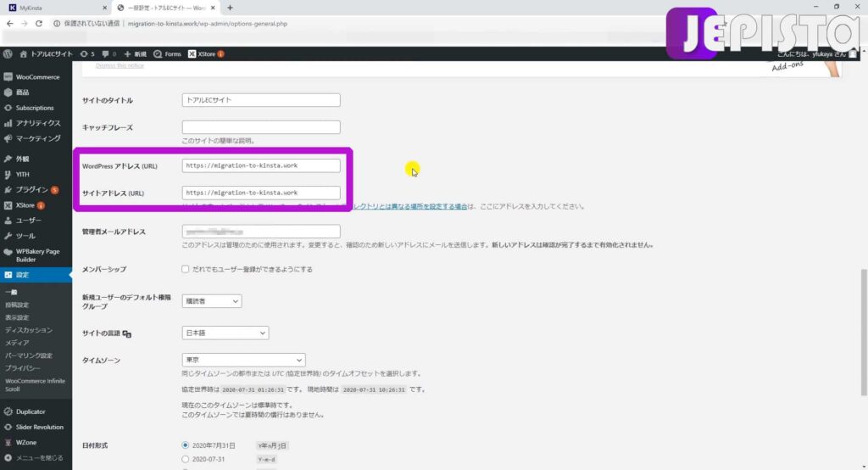Open Slider Revolution in sidebar
The width and height of the screenshot is (868, 470).
point(36,428)
